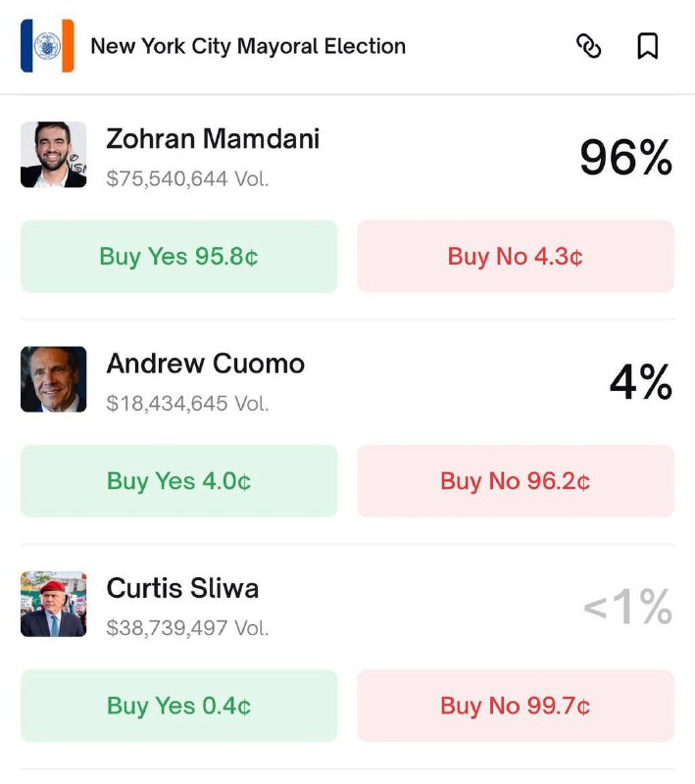Open the New York City Mayoral Election title
Viewport: 695px width, 784px height.
pyautogui.click(x=247, y=46)
